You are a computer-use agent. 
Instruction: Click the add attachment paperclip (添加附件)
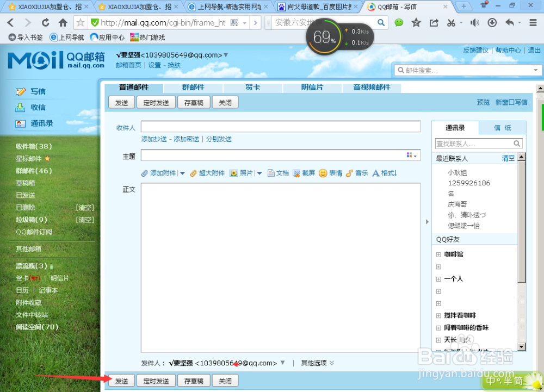pos(144,173)
